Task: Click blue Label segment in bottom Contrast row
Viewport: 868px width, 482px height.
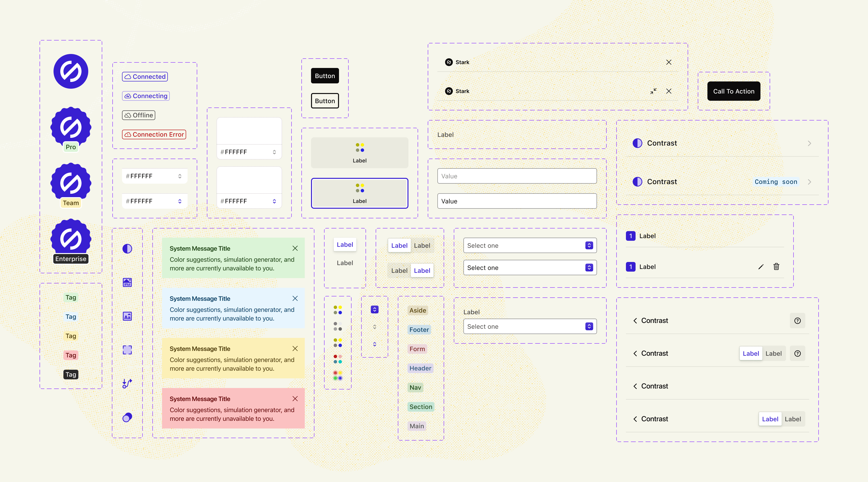Action: 770,419
